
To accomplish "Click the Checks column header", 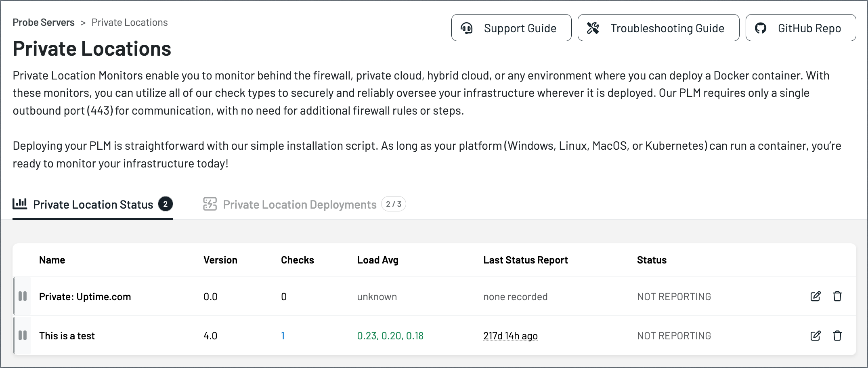I will click(x=298, y=260).
